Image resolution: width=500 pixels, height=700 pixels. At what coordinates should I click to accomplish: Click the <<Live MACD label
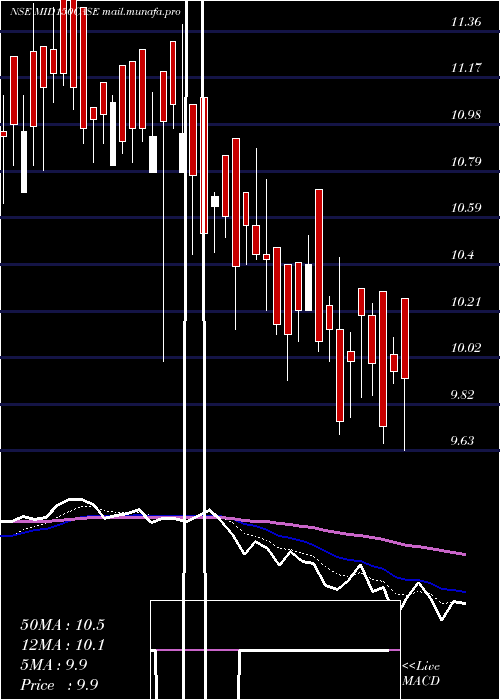pos(421,674)
